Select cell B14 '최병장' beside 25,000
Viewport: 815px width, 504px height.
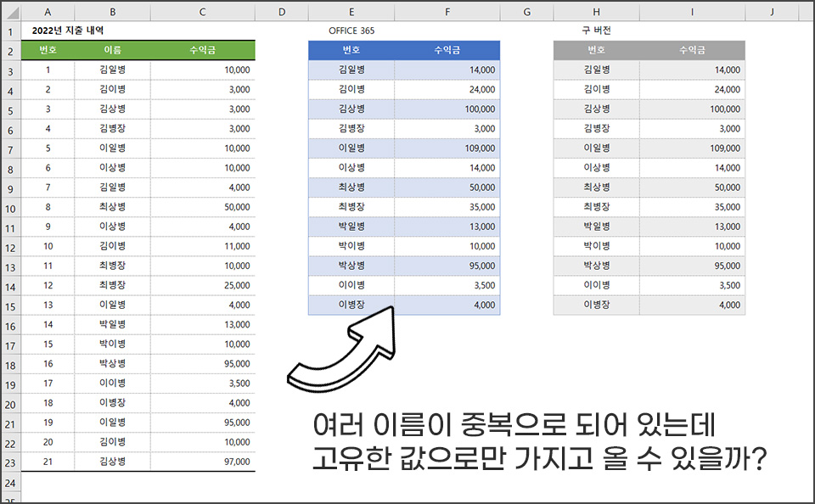(112, 285)
